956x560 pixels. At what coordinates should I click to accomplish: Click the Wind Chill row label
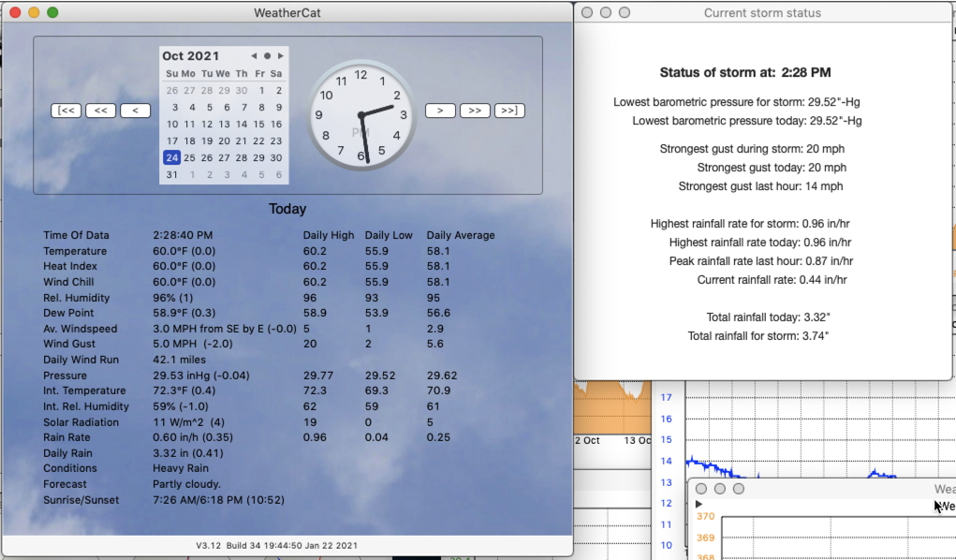point(68,282)
